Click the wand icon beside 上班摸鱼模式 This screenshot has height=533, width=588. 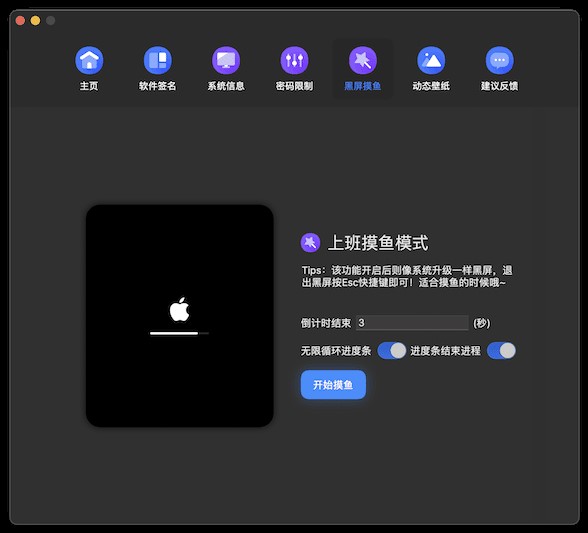[x=310, y=243]
